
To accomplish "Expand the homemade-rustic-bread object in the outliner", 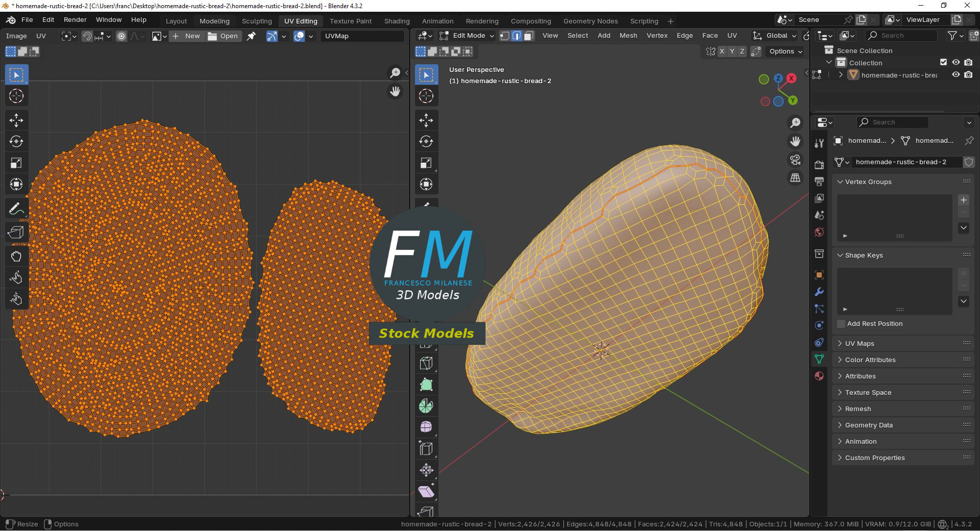I will pos(841,74).
